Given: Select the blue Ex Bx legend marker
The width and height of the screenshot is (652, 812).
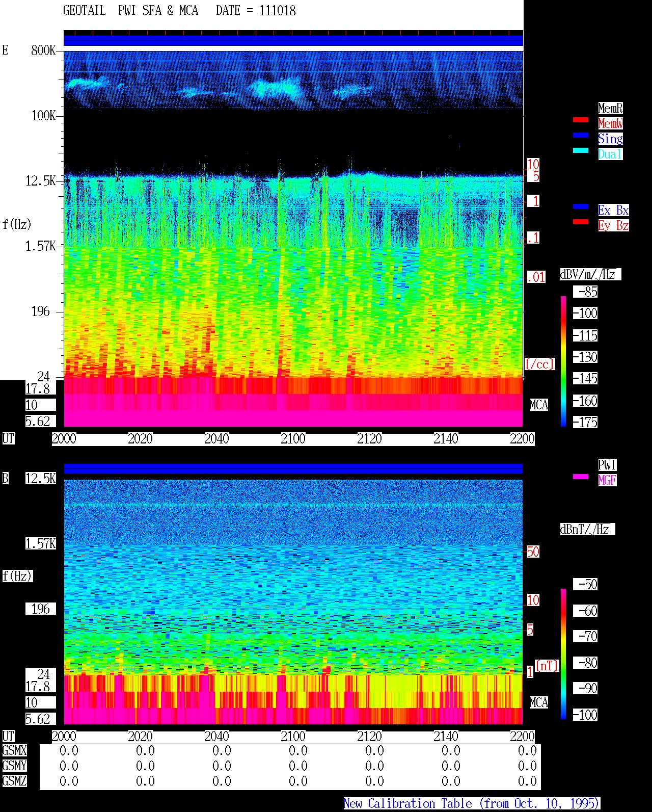Looking at the screenshot, I should [581, 207].
